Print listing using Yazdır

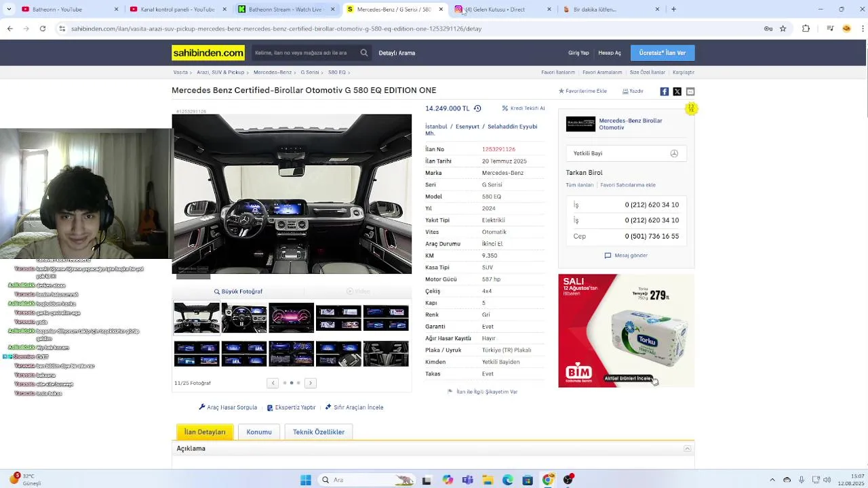click(633, 91)
